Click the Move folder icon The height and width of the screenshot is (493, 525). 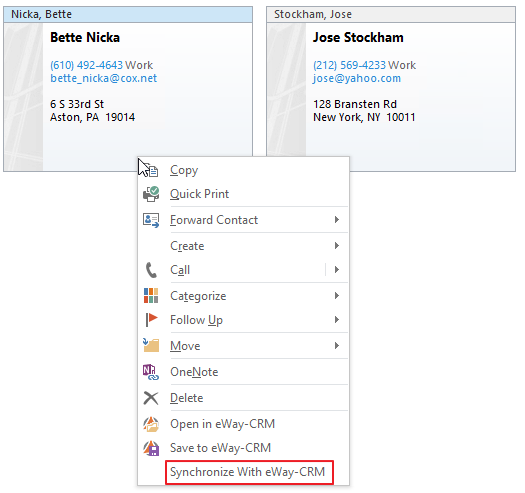[151, 346]
